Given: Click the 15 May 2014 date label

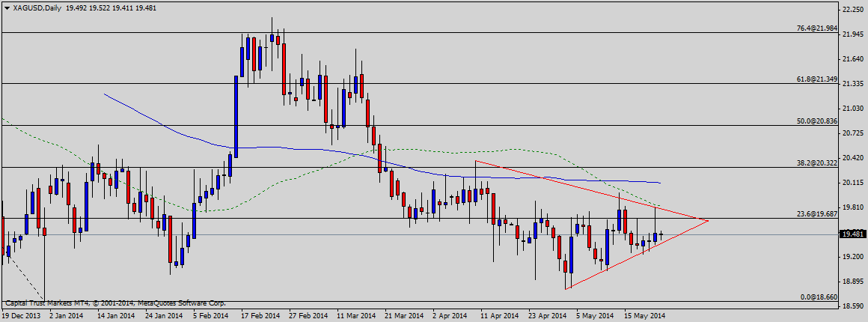Looking at the screenshot, I should (644, 316).
